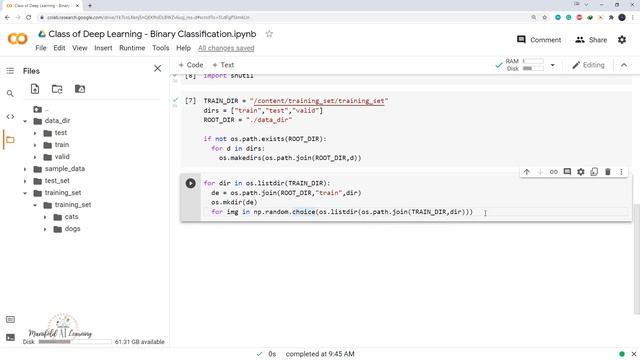Open the View menu
Viewport: 640px width, 360px height.
(x=80, y=48)
